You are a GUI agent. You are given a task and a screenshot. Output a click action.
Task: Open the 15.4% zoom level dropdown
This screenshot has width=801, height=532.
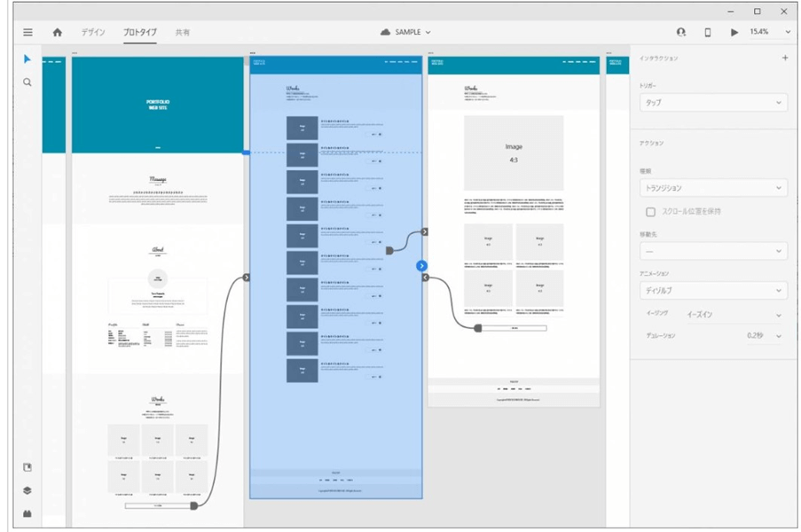pyautogui.click(x=770, y=32)
